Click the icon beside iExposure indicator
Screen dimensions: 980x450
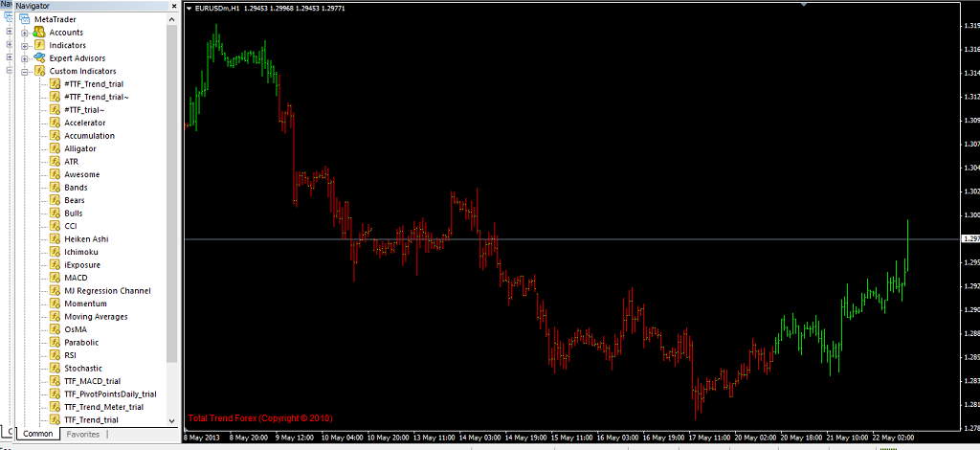(55, 265)
